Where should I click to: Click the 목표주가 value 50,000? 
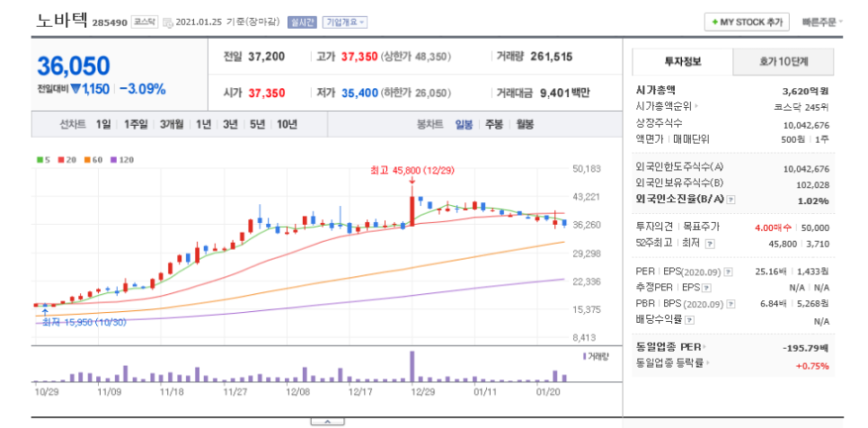(815, 227)
